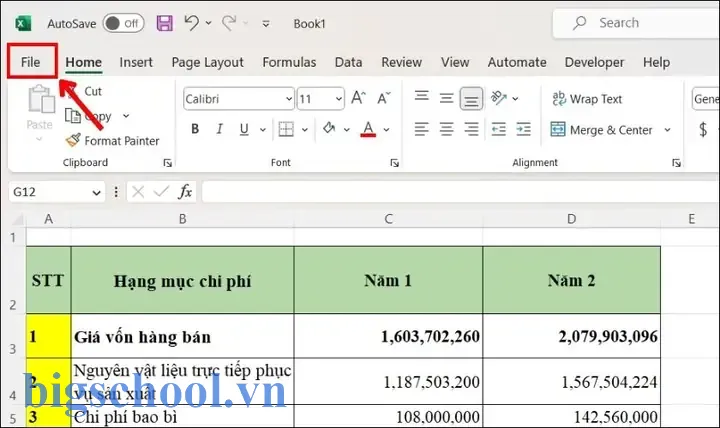Activate the Format Painter
Screen dimensions: 720x428
tap(112, 141)
